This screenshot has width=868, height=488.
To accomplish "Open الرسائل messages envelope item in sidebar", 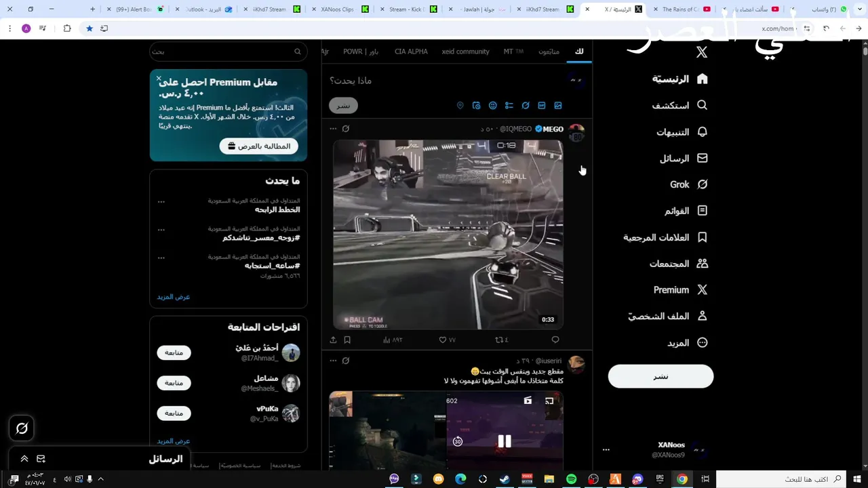I will pyautogui.click(x=684, y=159).
